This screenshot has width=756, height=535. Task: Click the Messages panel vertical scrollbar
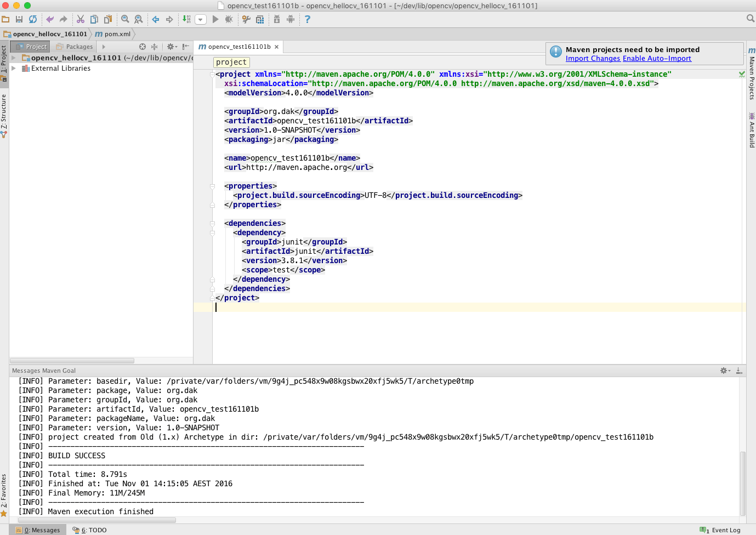click(743, 483)
